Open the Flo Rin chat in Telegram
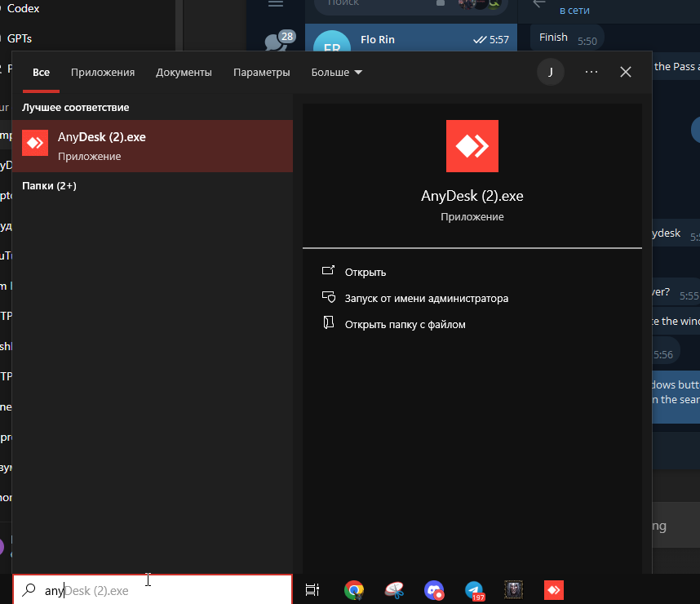 coord(410,39)
